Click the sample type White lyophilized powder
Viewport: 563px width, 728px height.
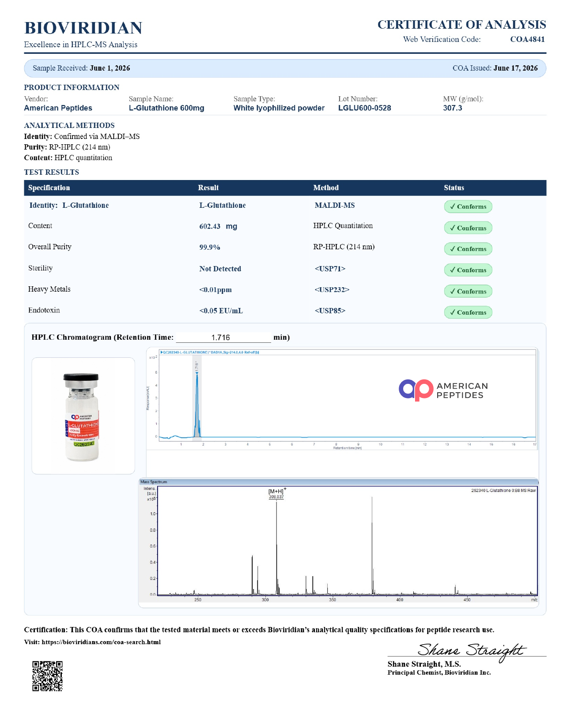tap(279, 108)
